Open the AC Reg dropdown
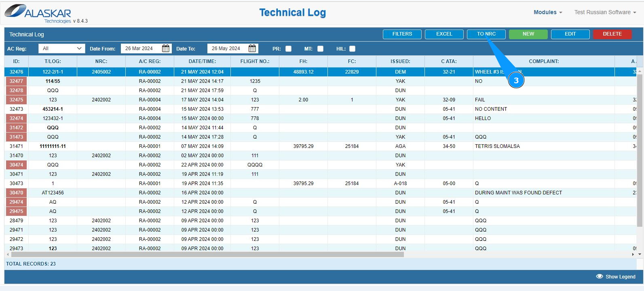Screen dimensions: 644x291 (x=62, y=48)
